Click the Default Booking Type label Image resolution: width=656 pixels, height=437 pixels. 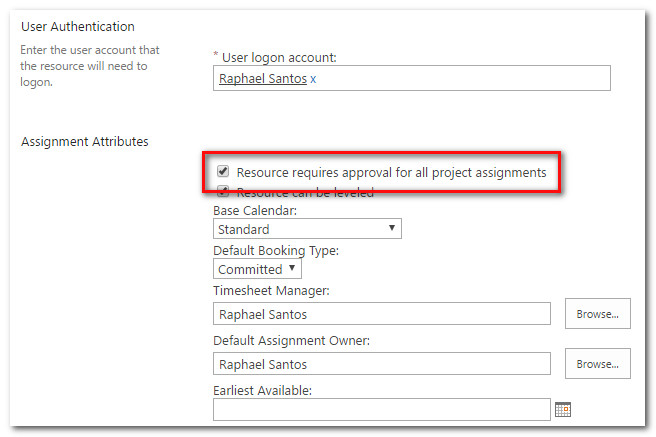(276, 250)
